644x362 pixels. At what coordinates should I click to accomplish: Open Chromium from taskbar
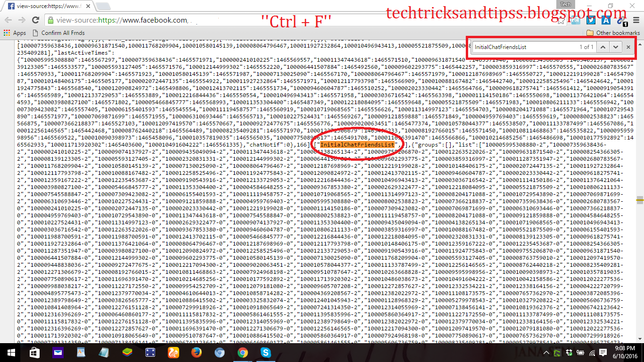click(x=219, y=352)
